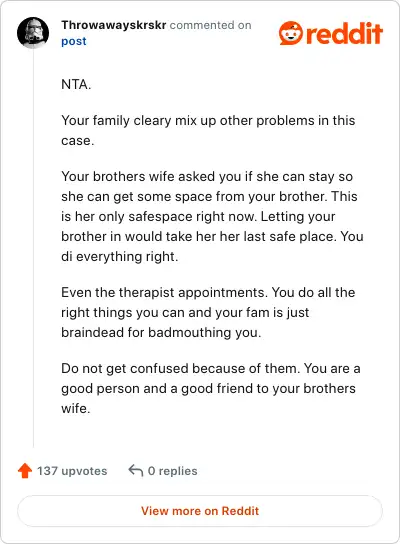Click the orange reddit wordmark text
400x544 pixels.
[344, 33]
